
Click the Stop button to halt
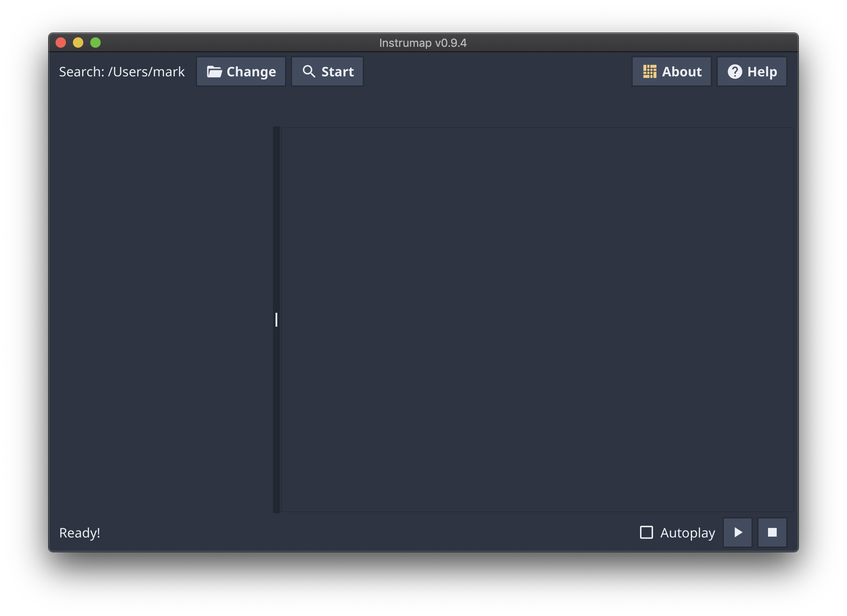coord(771,533)
